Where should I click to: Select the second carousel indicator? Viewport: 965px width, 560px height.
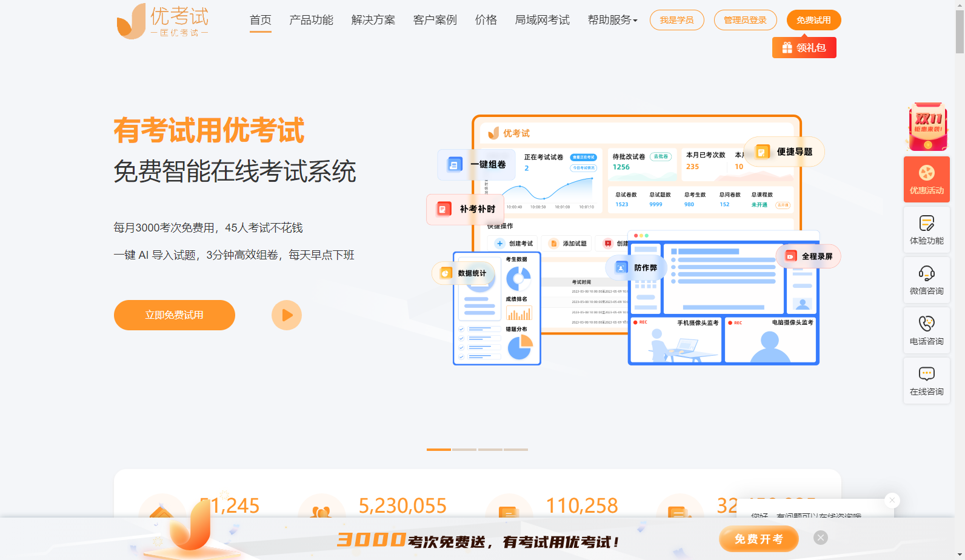point(464,450)
